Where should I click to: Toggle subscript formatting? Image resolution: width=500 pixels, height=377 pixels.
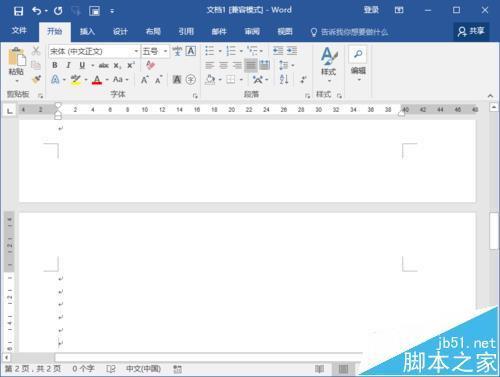coord(117,65)
